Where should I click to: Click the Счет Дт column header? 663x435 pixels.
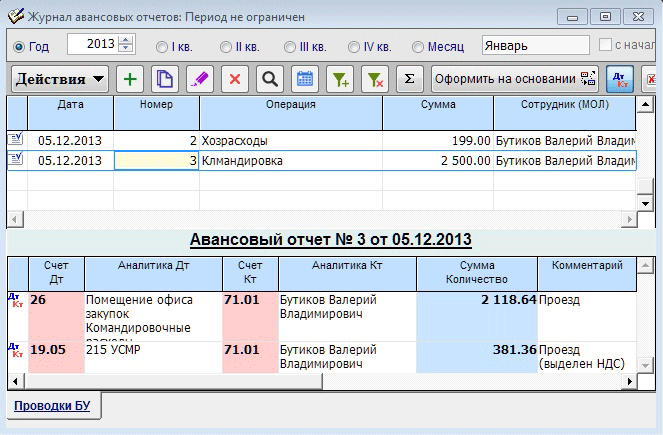point(56,274)
